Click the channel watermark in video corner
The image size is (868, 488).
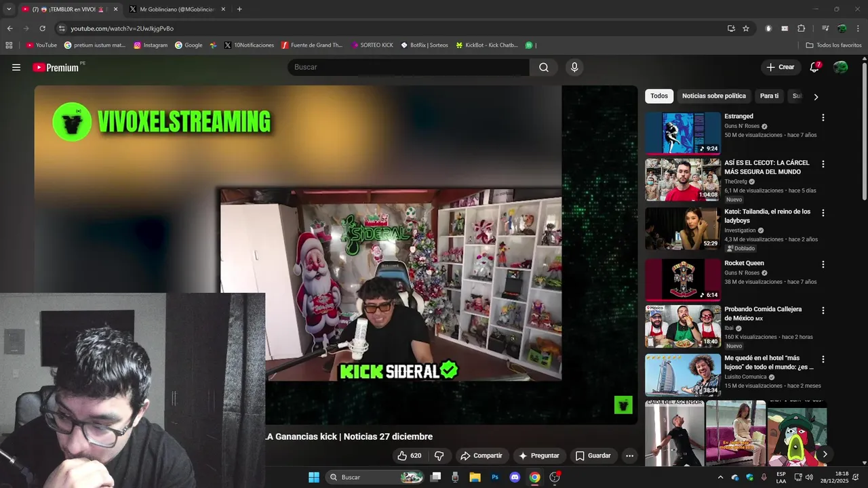coord(623,405)
